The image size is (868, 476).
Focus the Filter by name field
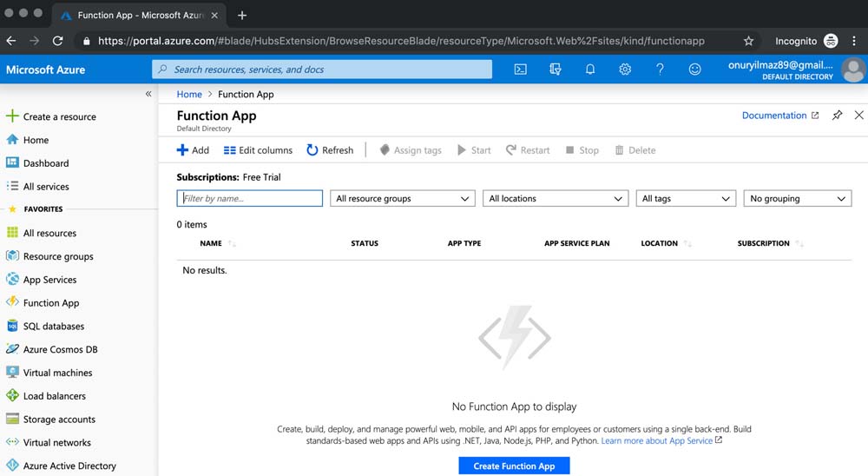[250, 199]
